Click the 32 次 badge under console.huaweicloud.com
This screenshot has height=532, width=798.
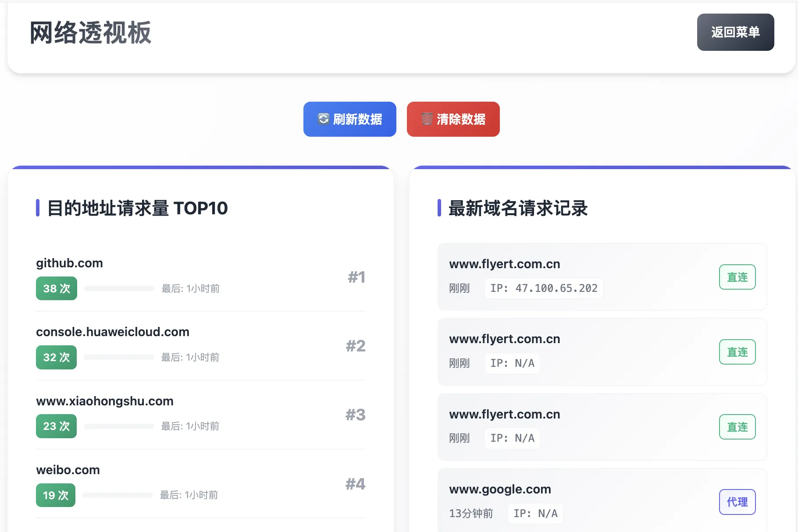click(x=56, y=357)
